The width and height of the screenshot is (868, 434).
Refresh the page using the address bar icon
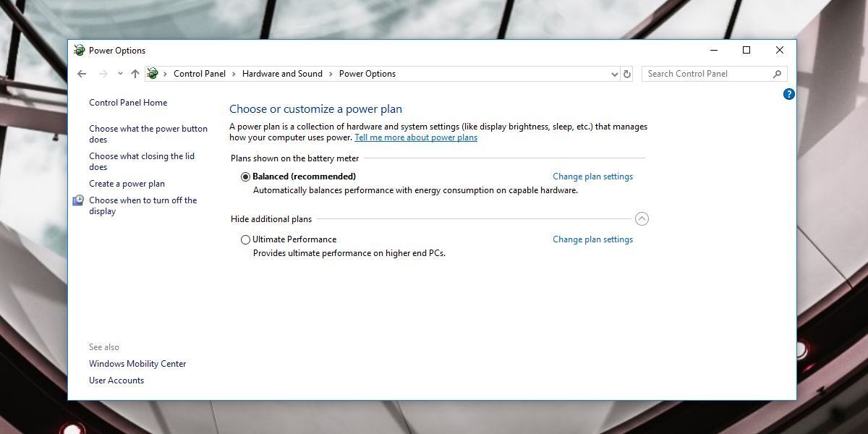pos(626,73)
